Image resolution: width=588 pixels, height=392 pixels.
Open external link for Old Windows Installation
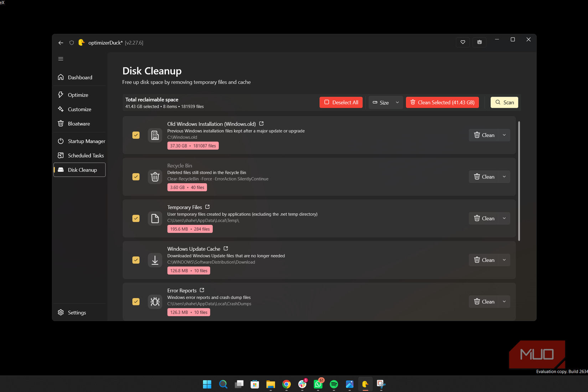click(261, 124)
